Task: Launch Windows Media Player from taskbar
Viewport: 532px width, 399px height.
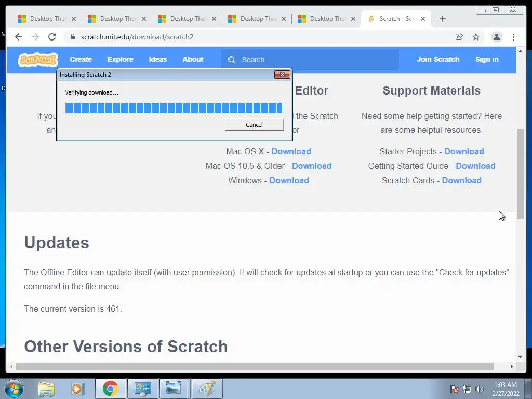Action: pos(77,389)
